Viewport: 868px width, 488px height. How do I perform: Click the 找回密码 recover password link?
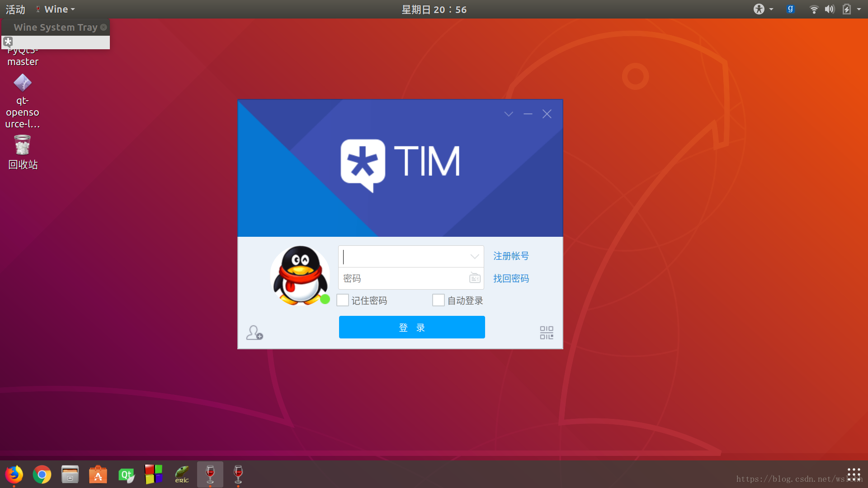point(511,278)
